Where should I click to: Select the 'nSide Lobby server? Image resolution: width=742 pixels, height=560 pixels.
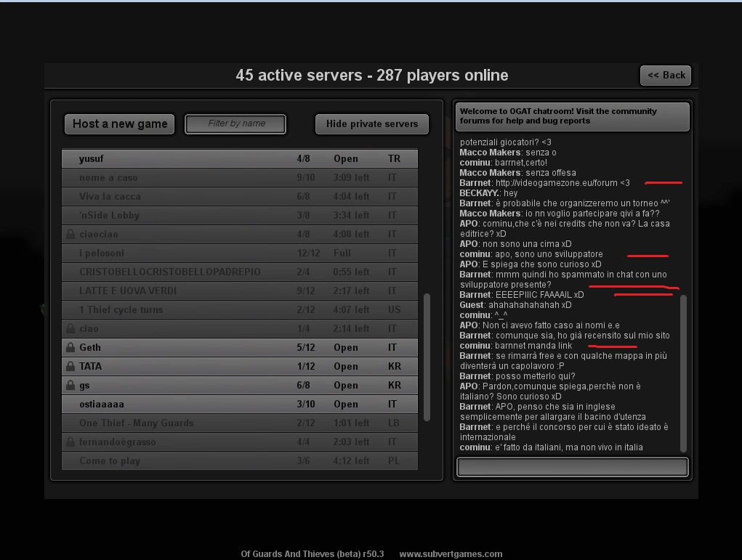240,215
